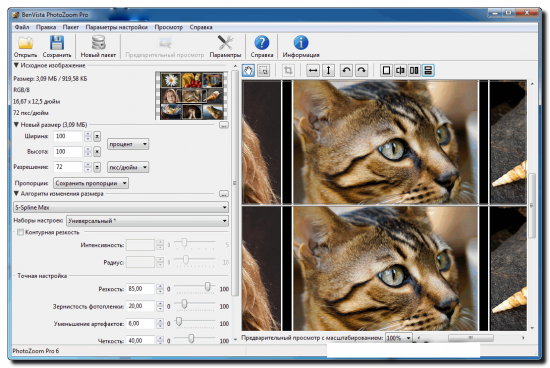Rotate image clockwise
550x368 pixels.
[361, 71]
